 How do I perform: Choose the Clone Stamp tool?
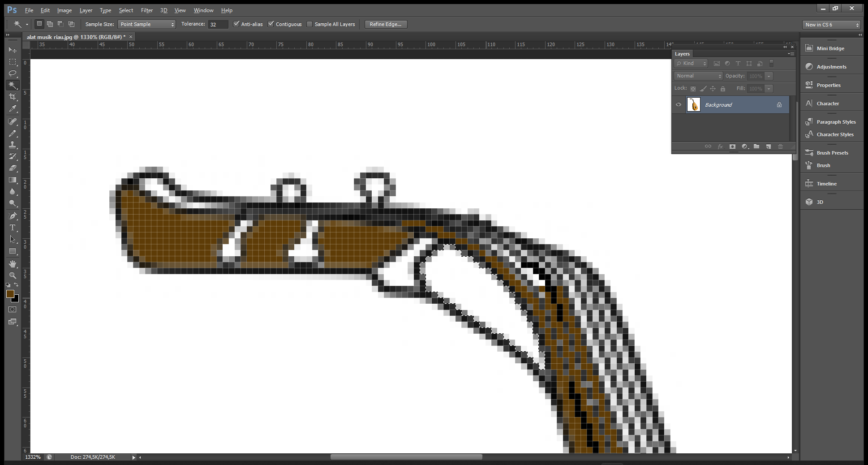point(13,145)
